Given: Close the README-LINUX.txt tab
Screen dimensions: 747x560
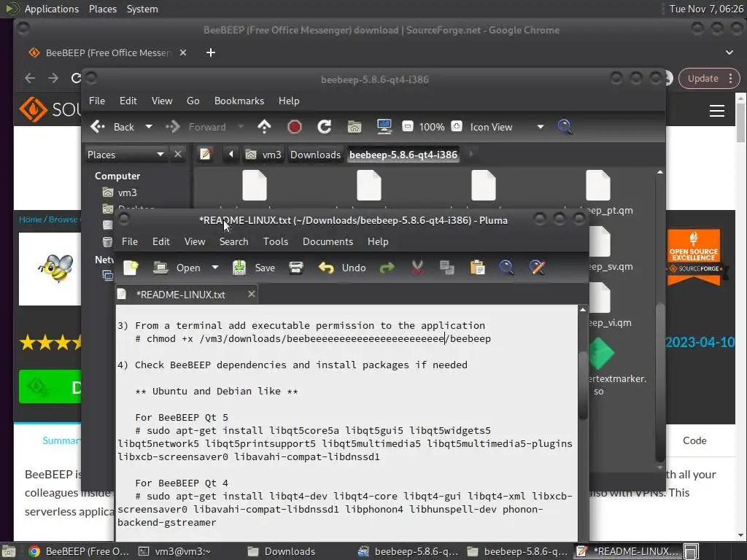Looking at the screenshot, I should [252, 295].
